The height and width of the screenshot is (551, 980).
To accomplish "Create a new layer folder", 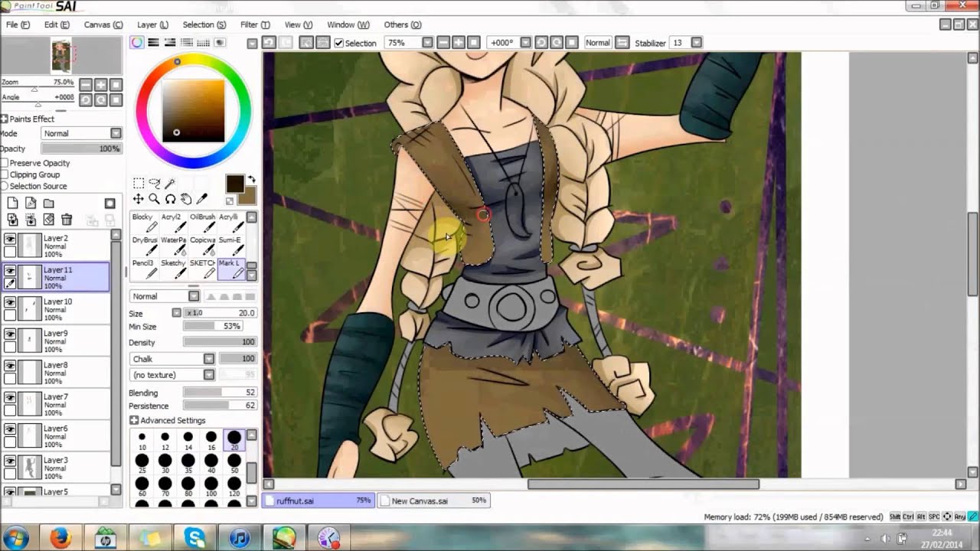I will coord(48,203).
